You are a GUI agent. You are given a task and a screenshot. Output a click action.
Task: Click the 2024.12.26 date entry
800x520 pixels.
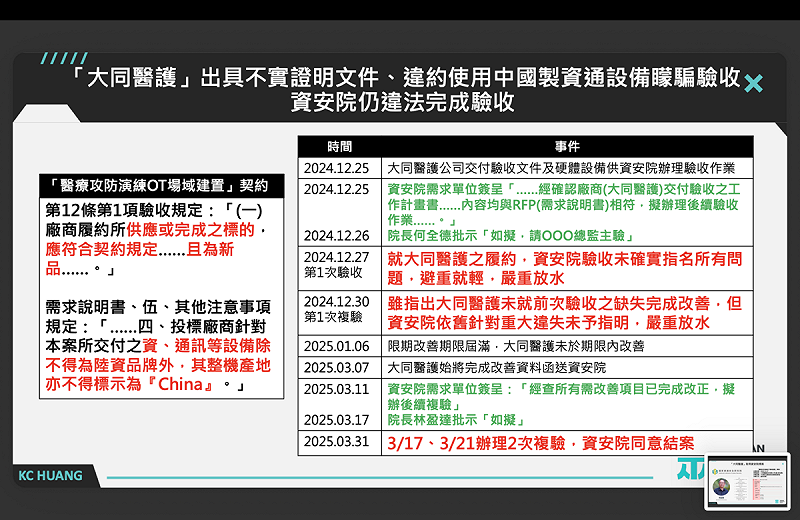point(336,236)
